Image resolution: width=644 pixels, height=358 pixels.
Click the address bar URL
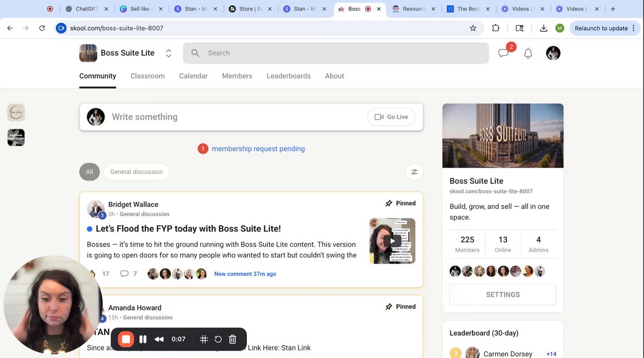click(117, 28)
